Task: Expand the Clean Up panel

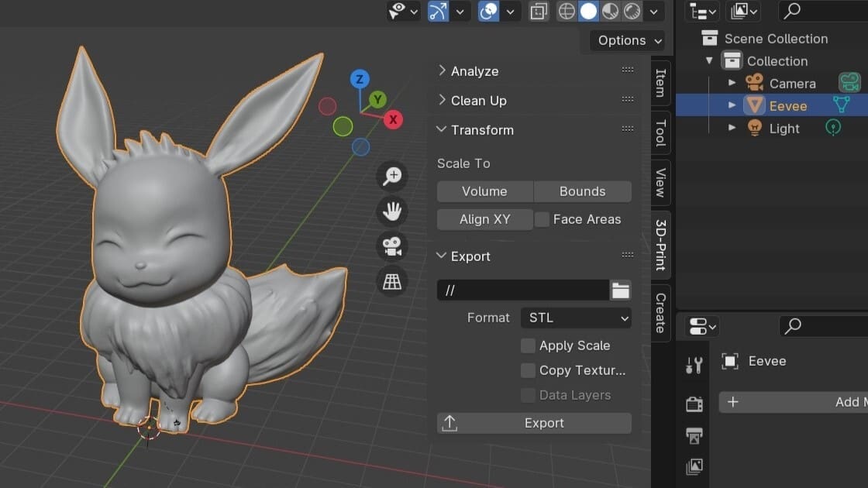Action: [x=479, y=100]
